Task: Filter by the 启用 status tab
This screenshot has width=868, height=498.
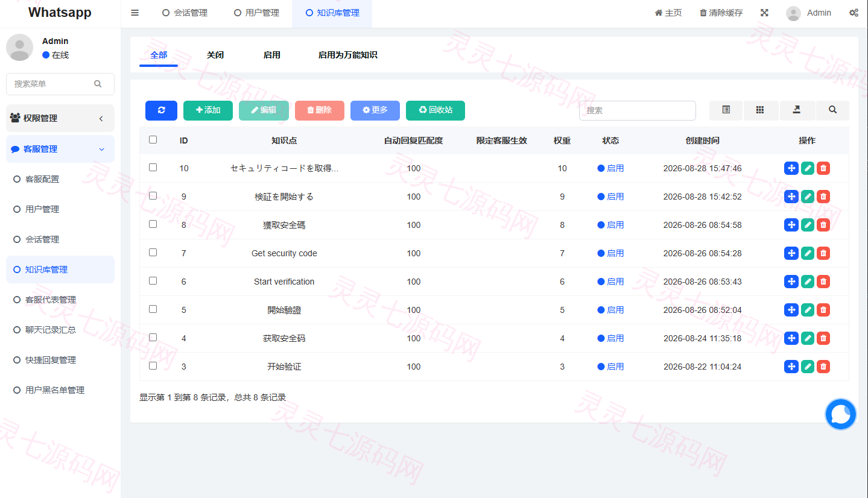Action: coord(272,55)
